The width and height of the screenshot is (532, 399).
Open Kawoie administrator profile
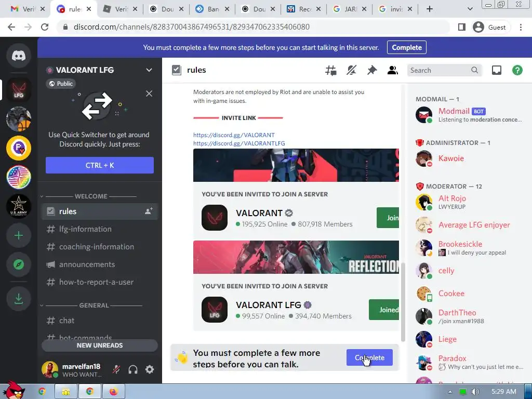(470, 158)
